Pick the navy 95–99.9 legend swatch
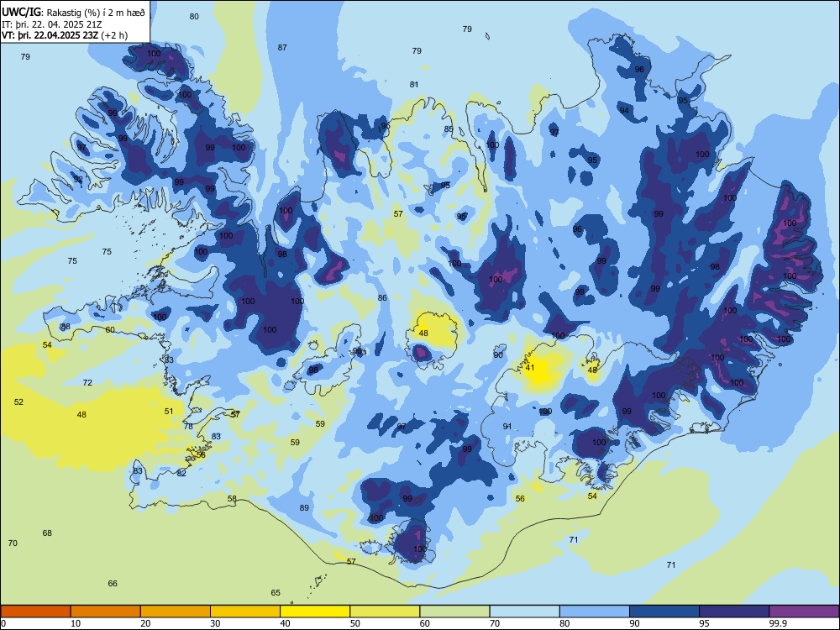 [x=734, y=612]
